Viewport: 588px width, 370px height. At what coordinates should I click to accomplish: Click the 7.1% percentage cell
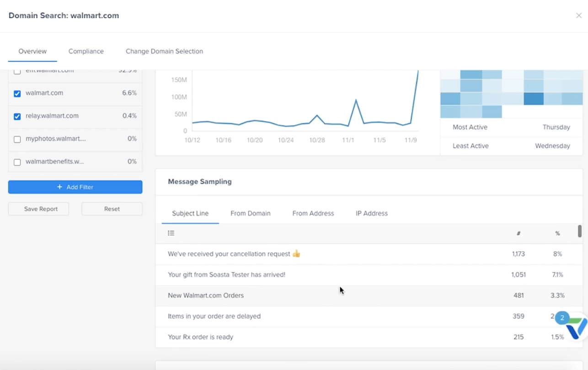click(x=557, y=275)
